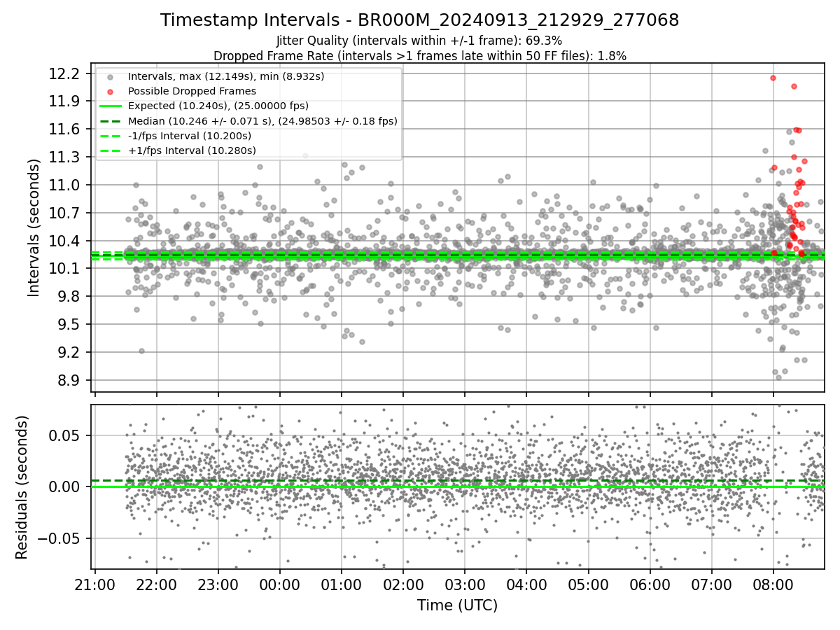Click the x-axis tick label '06:00'

point(650,583)
